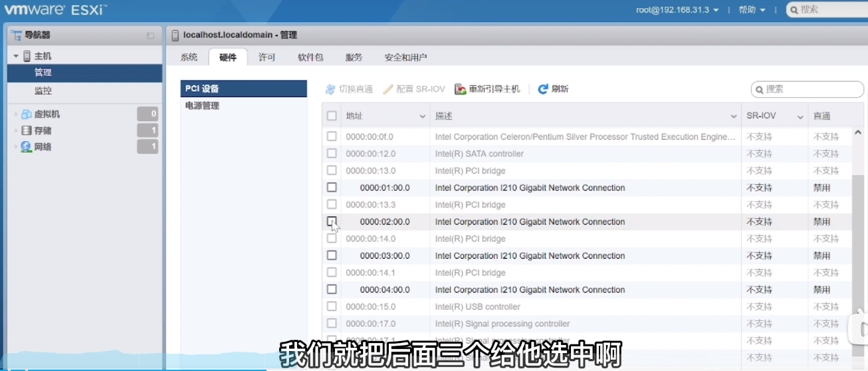
Task: Check the box for 0000:03:00.0 I210
Action: (332, 255)
